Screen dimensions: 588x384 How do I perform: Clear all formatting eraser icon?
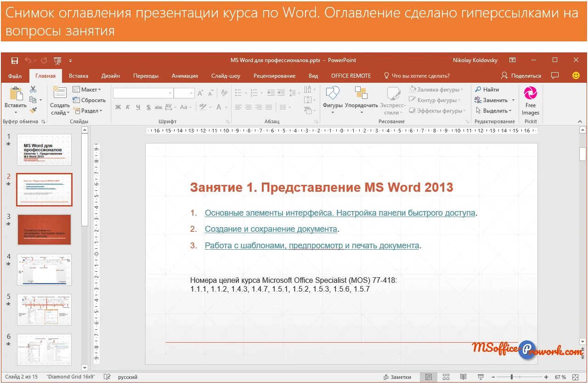[x=224, y=93]
